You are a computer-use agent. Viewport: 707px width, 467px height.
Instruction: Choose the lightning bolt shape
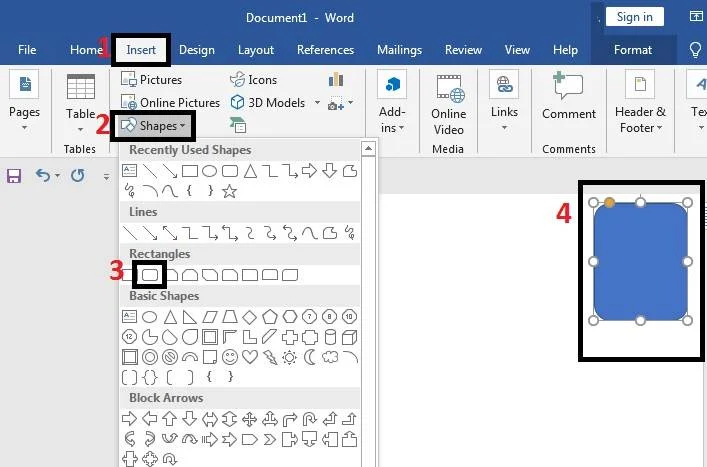[270, 357]
